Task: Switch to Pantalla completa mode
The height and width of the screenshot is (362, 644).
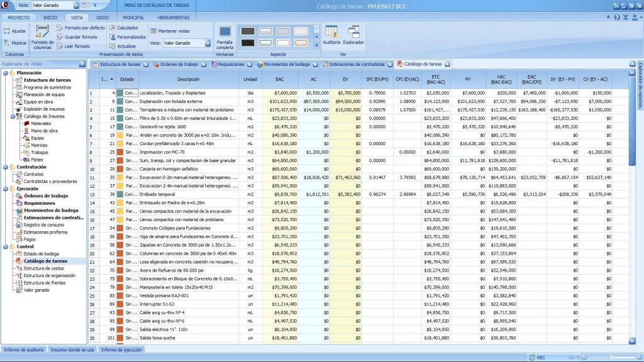Action: pos(225,33)
